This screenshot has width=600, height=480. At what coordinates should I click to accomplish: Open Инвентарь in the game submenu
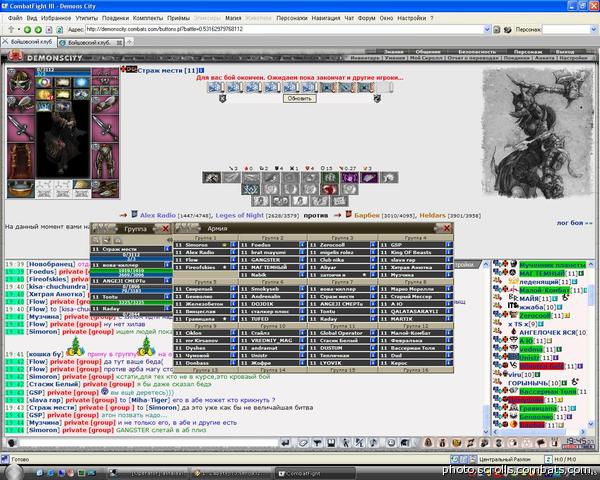coord(365,58)
